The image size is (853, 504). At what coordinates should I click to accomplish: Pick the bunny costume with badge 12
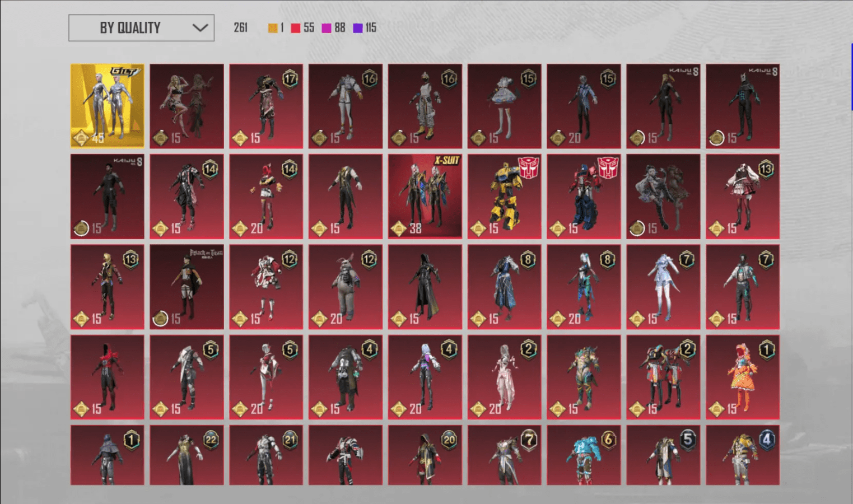coord(345,286)
